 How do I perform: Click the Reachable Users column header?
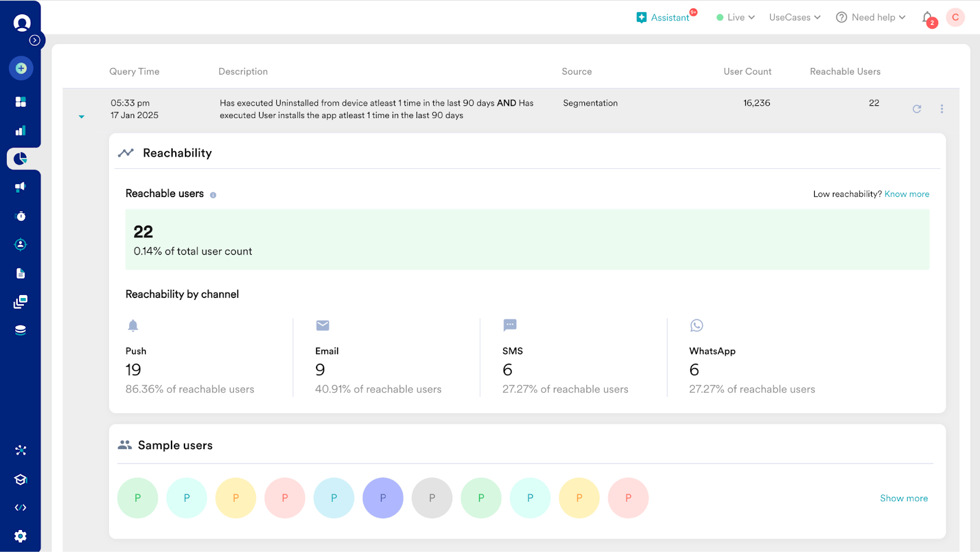pos(845,72)
